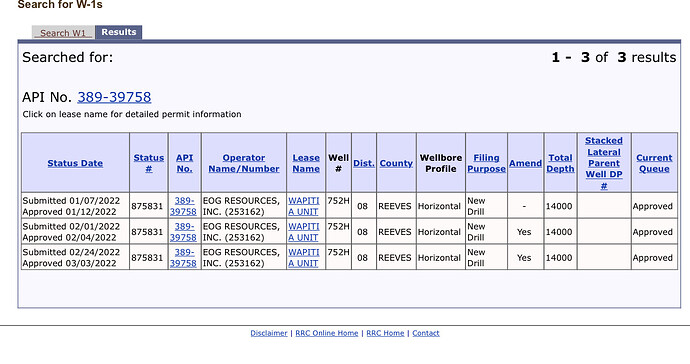Sort by Stacked Lateral Parent Well DP # header

click(x=604, y=163)
